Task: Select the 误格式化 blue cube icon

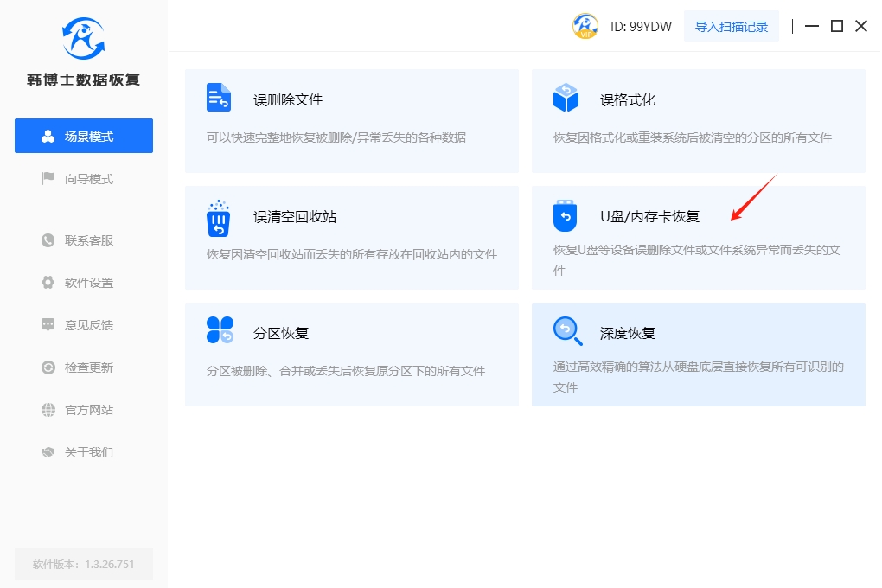Action: (566, 98)
